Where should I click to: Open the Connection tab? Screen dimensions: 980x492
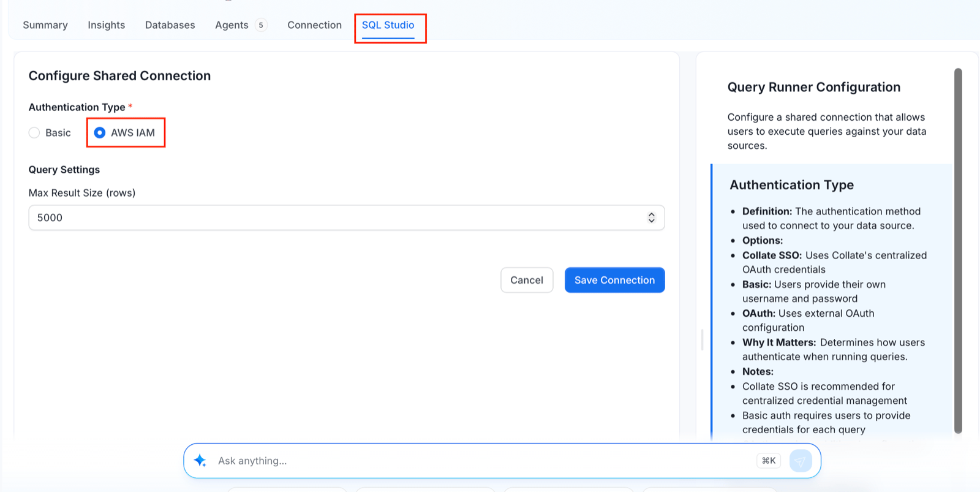click(314, 25)
